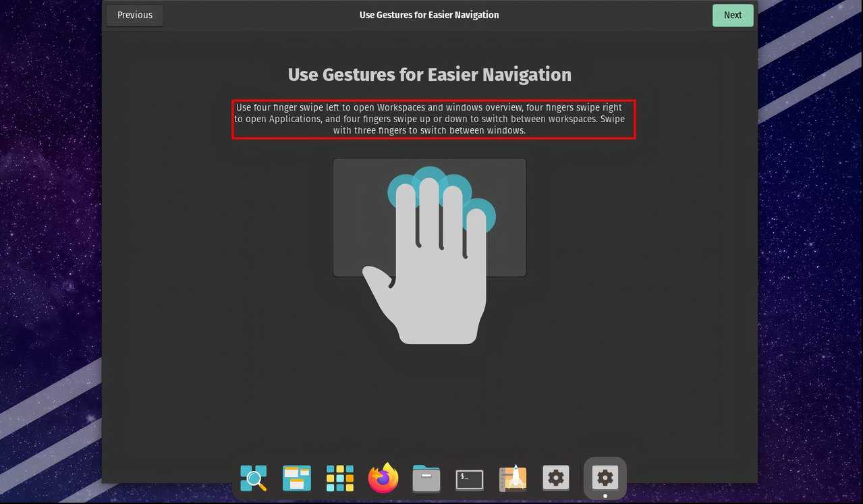Click the running-app indicator dot under Welcome
Screen dimensions: 863x504
(x=604, y=495)
